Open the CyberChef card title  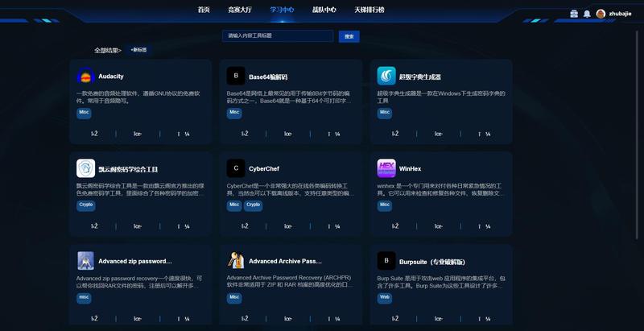(264, 169)
